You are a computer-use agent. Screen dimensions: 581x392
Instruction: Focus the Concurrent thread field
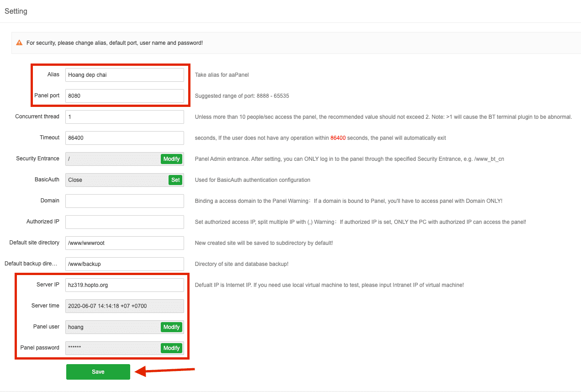(124, 117)
